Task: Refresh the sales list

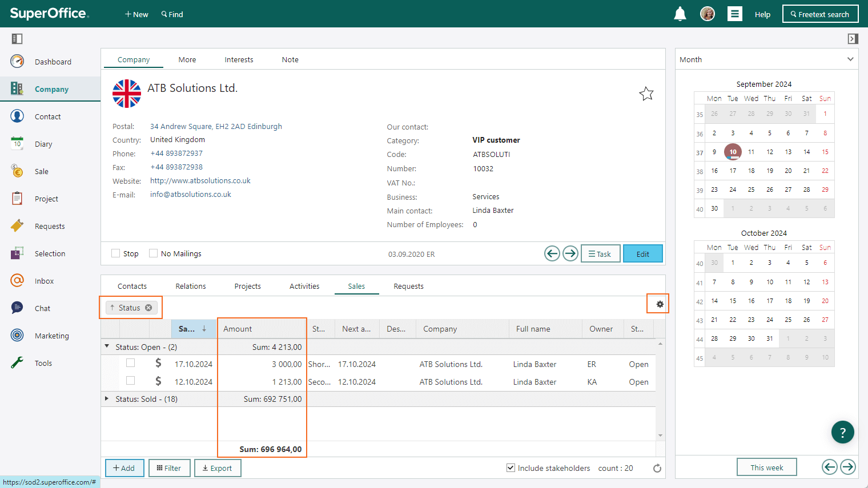Action: point(657,468)
